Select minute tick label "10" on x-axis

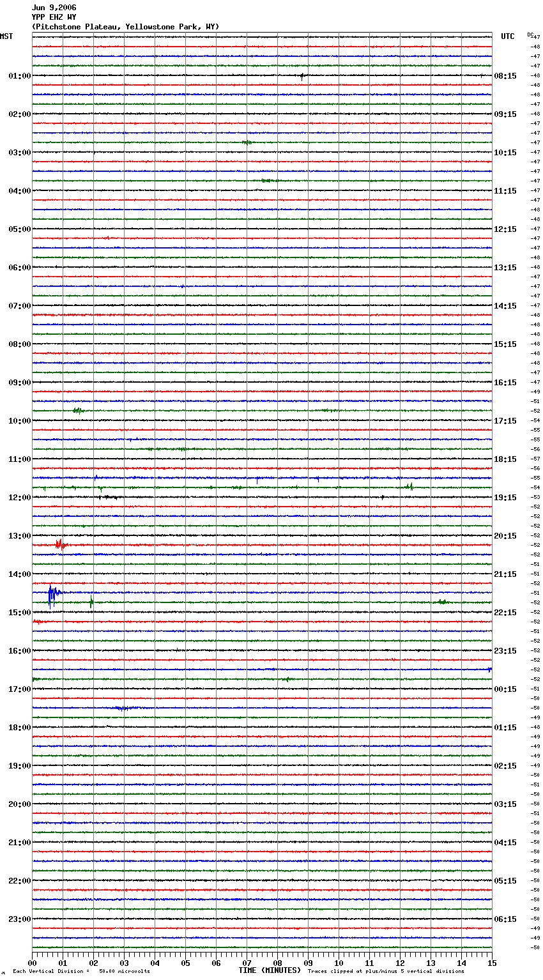[339, 963]
